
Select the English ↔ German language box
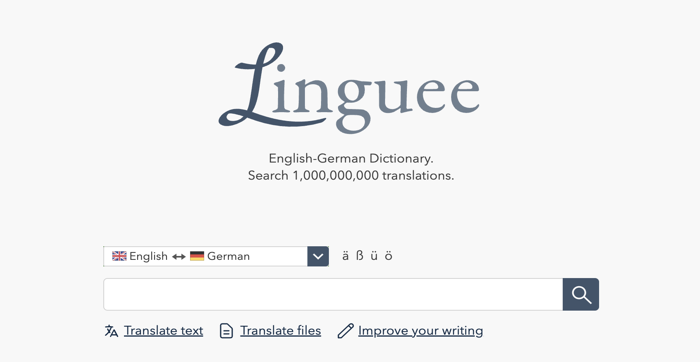click(216, 256)
